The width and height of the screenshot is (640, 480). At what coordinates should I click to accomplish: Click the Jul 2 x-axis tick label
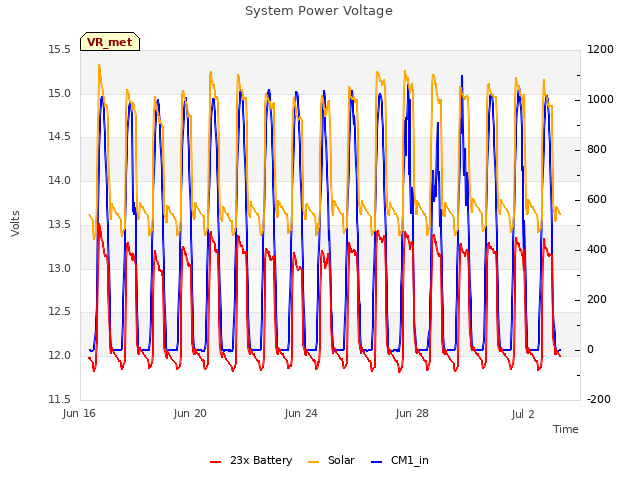[523, 414]
